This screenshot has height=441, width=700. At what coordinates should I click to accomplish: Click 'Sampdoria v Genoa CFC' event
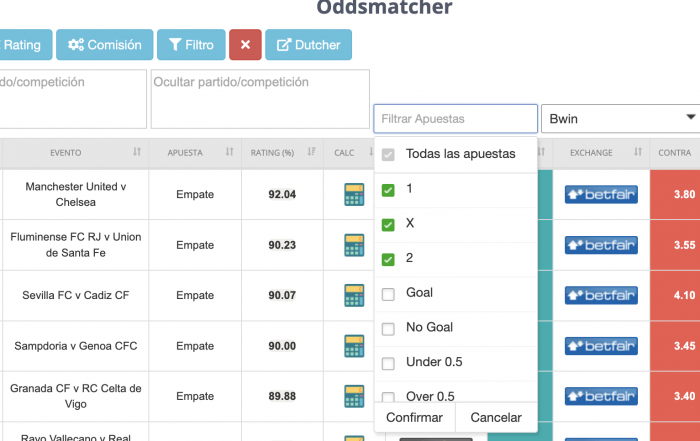pos(75,346)
